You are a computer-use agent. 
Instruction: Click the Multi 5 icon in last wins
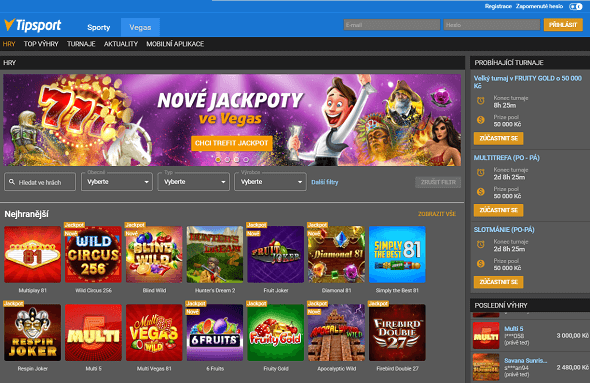point(486,335)
